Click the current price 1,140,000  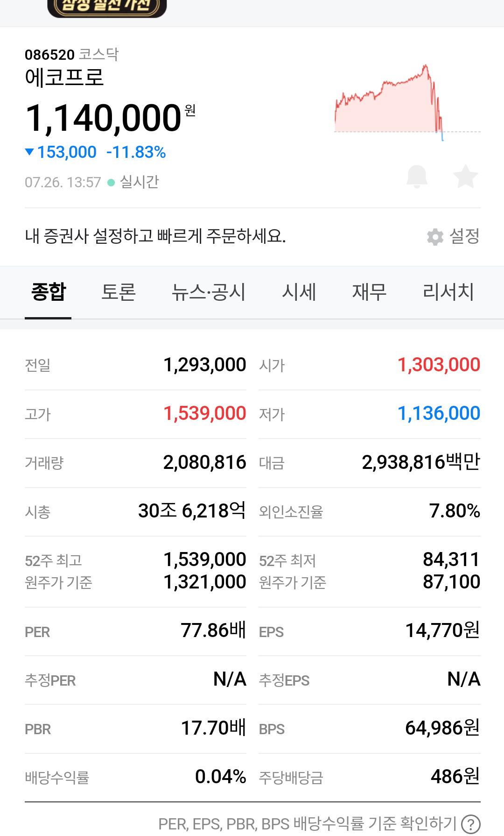pyautogui.click(x=104, y=118)
